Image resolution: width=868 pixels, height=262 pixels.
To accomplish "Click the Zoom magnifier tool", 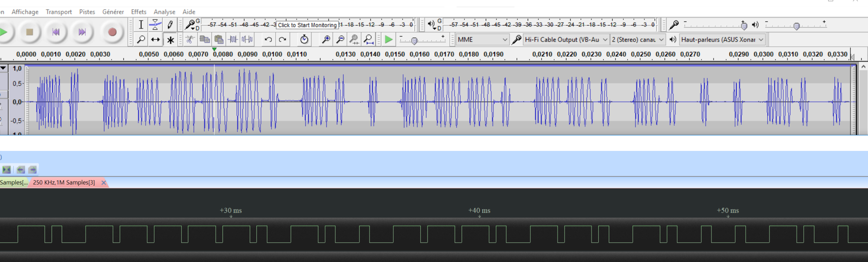I will (x=141, y=40).
